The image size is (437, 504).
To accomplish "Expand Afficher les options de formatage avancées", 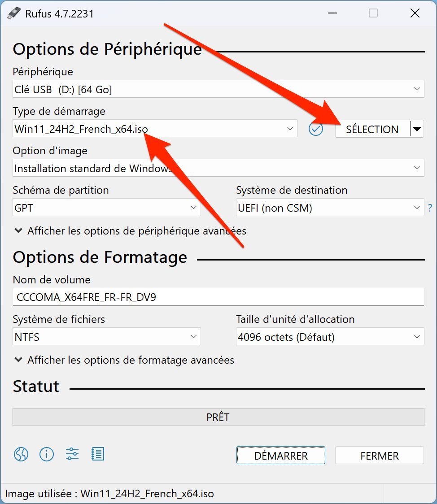I will [x=124, y=360].
